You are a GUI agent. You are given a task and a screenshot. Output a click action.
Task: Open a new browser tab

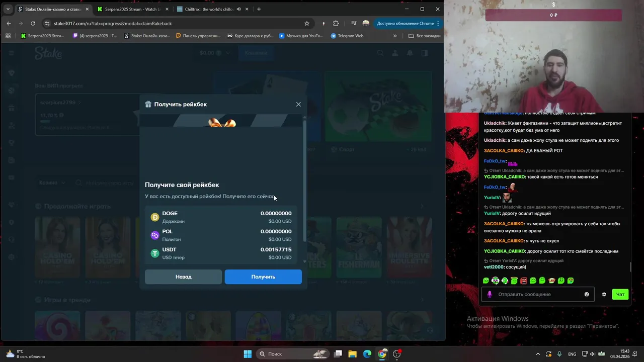pos(259,9)
